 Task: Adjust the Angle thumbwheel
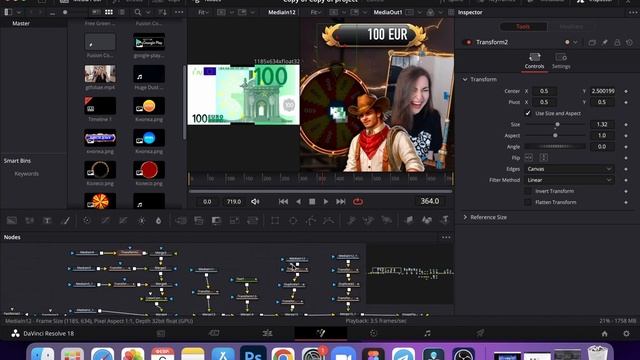pos(555,146)
